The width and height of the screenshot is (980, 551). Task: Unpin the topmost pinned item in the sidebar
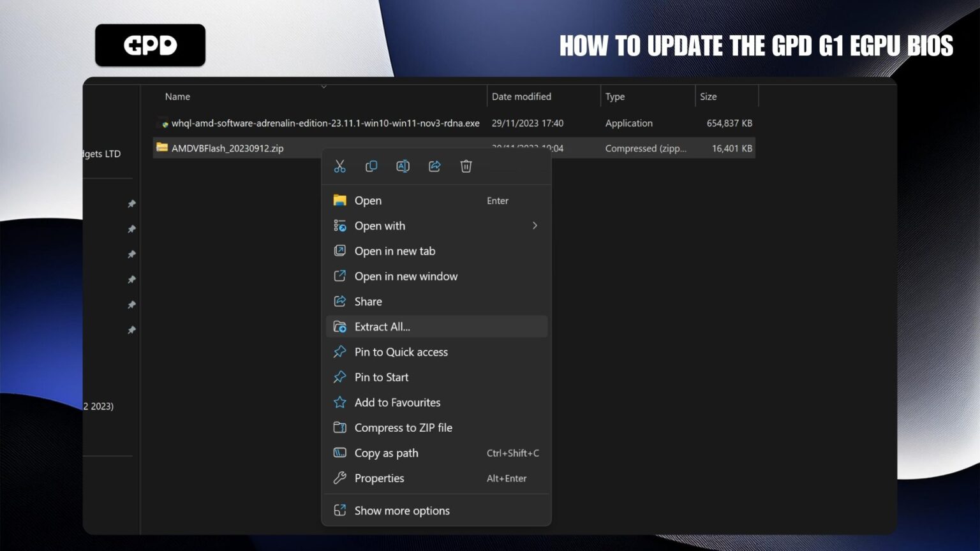point(131,203)
